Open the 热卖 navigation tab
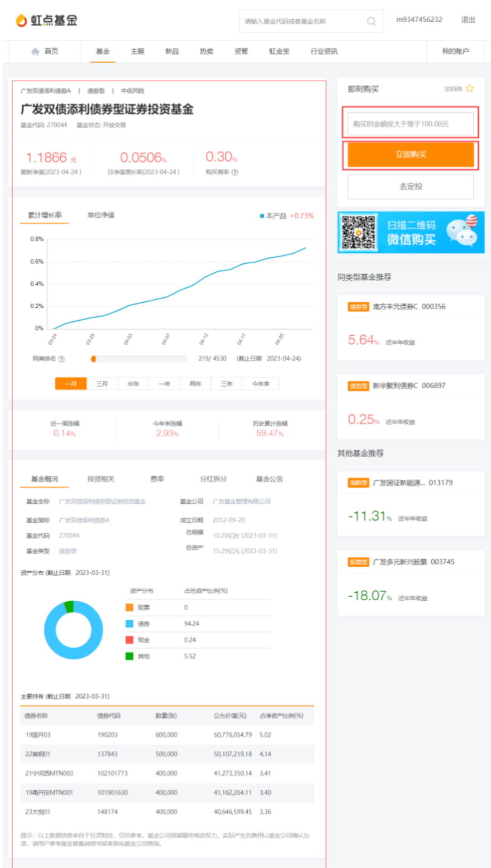The height and width of the screenshot is (868, 491). 207,51
